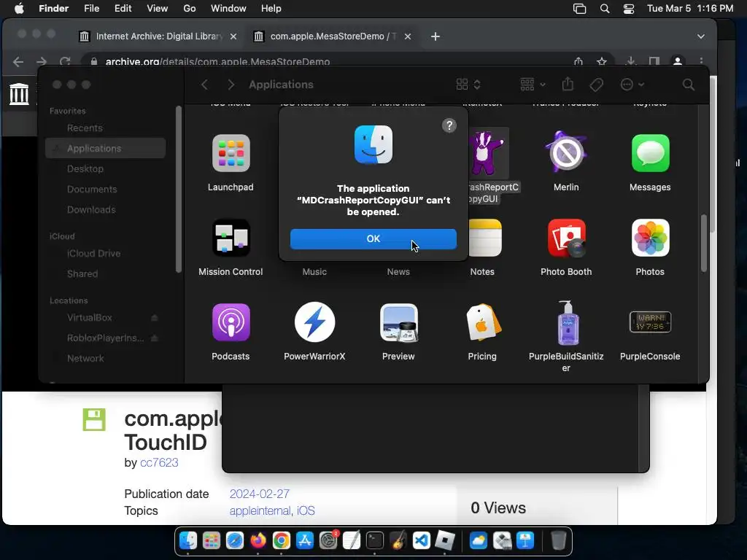Click the Finder share toolbar icon
The height and width of the screenshot is (560, 747).
pos(568,85)
